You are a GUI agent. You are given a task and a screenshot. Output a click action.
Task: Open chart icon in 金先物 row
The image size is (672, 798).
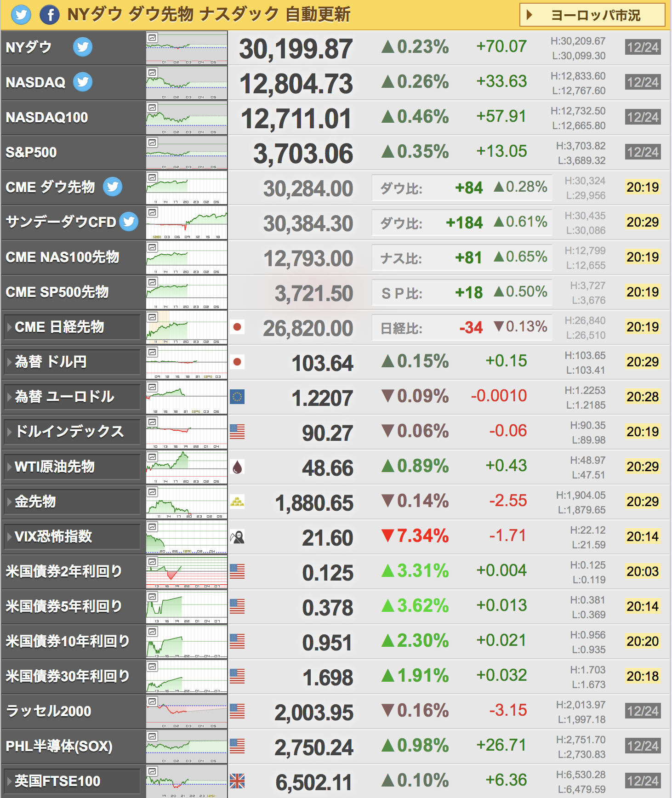152,492
